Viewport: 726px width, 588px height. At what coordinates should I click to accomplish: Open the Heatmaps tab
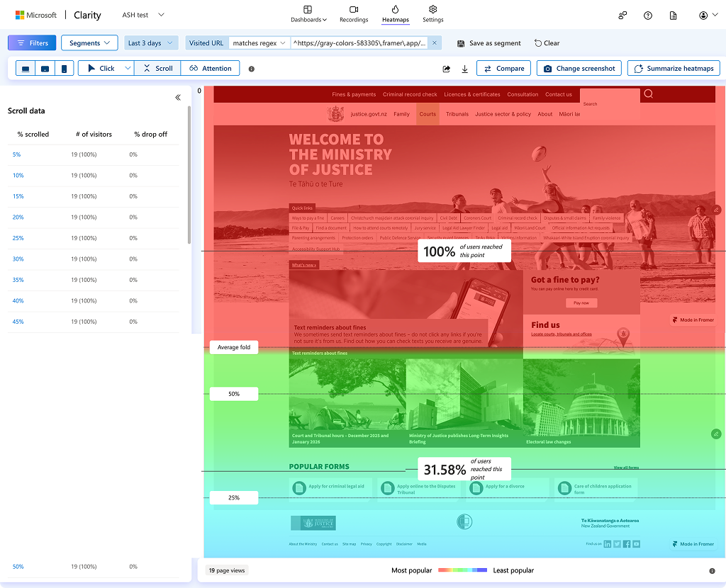coord(396,14)
